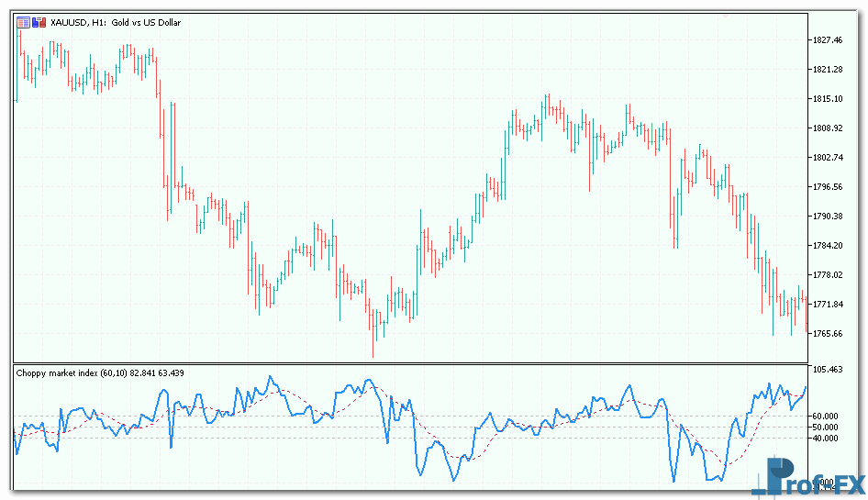Click the 1796.56 price scale label
This screenshot has height=500, width=868.
(x=827, y=187)
